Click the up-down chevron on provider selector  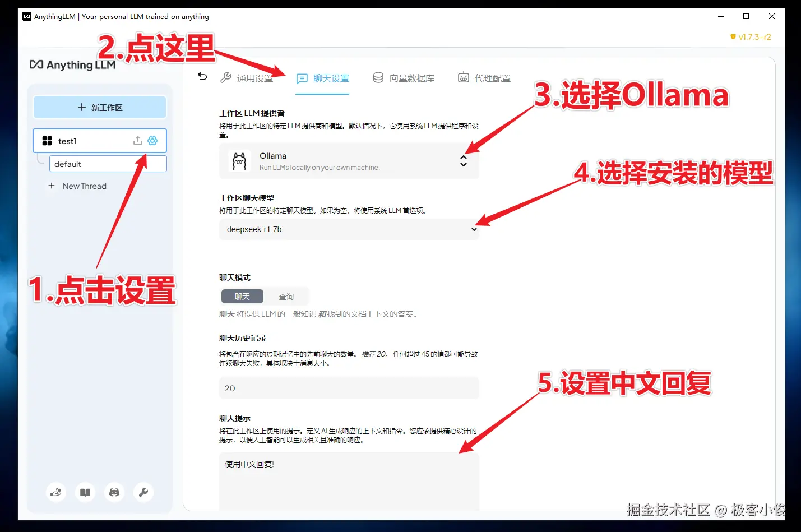pyautogui.click(x=464, y=161)
